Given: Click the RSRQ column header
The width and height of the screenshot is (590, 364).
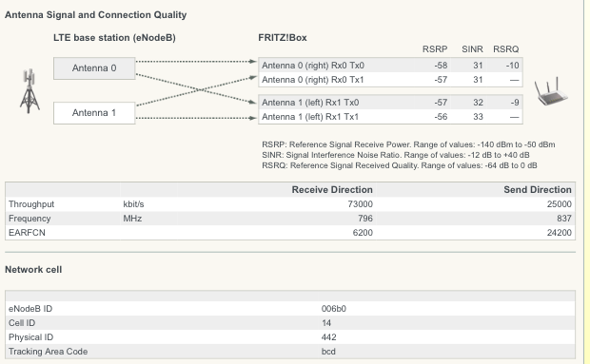Looking at the screenshot, I should point(505,49).
